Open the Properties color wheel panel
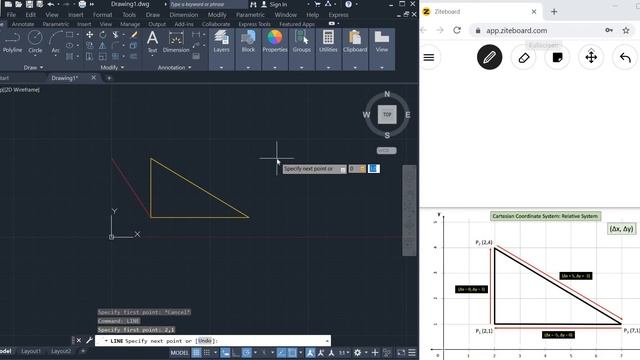Viewport: 640px width, 360px height. tap(275, 42)
